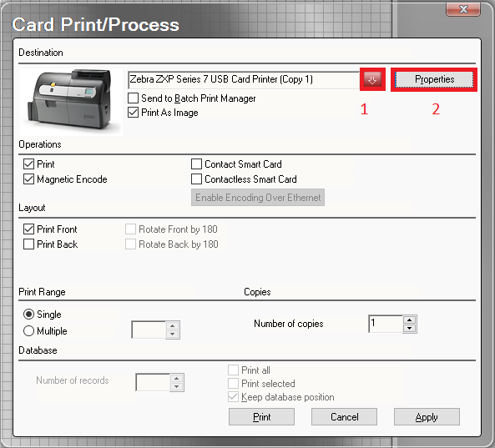Click the Zebra ZXP printer name field
This screenshot has width=495, height=448.
[x=244, y=79]
